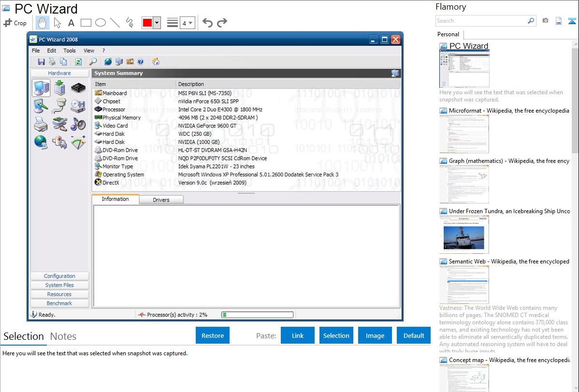Select the monitor with paintbrush icon
This screenshot has height=392, width=579.
pyautogui.click(x=41, y=106)
